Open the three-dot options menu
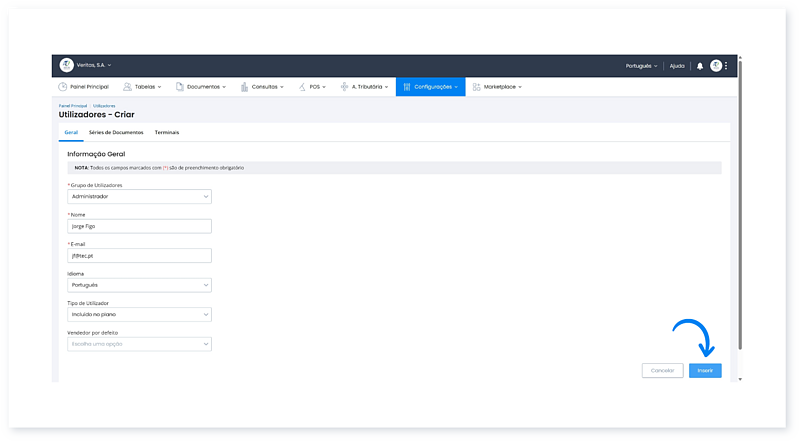800x442 pixels. pyautogui.click(x=726, y=65)
